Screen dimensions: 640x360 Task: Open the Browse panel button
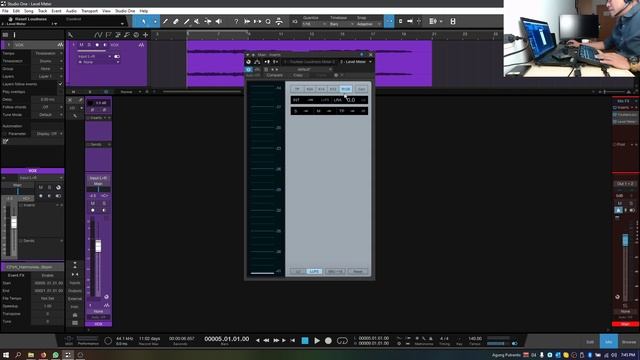(629, 342)
